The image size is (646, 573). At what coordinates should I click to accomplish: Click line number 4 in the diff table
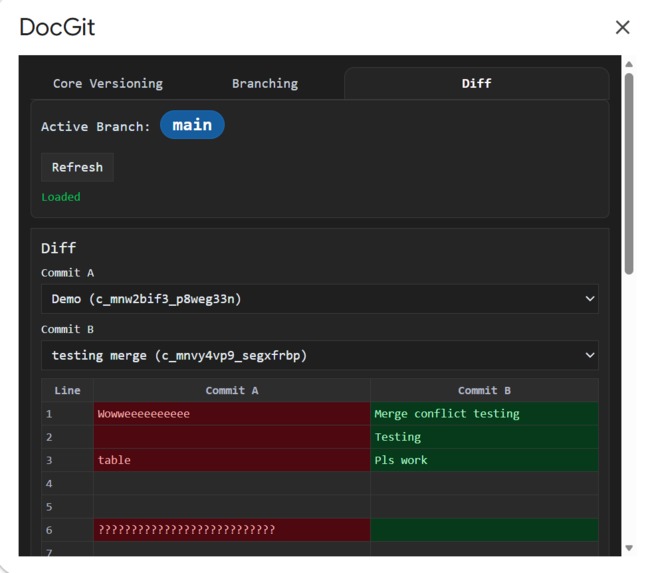pyautogui.click(x=49, y=484)
